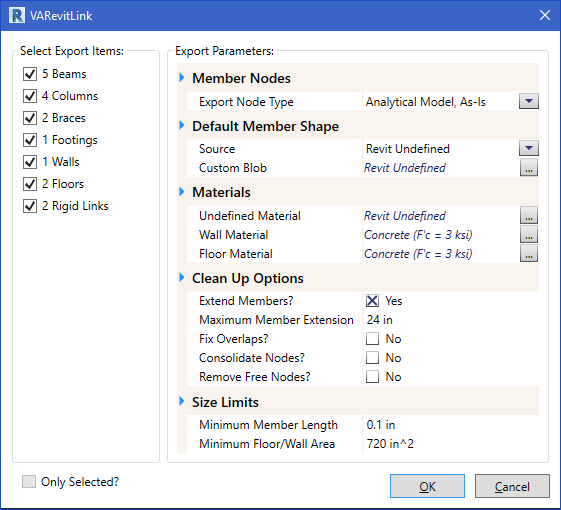Screen dimensions: 561x510
Task: Click the Size Limits heading
Action: (225, 402)
